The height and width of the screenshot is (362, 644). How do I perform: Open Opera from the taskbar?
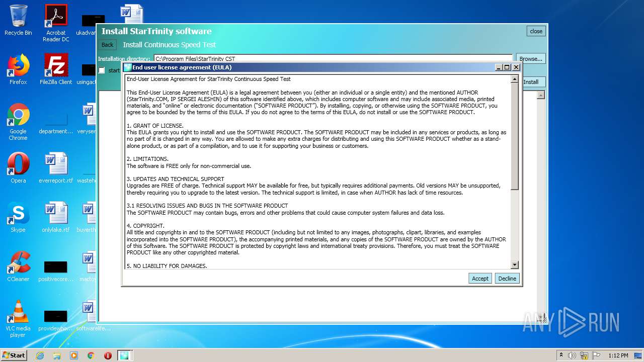point(108,355)
